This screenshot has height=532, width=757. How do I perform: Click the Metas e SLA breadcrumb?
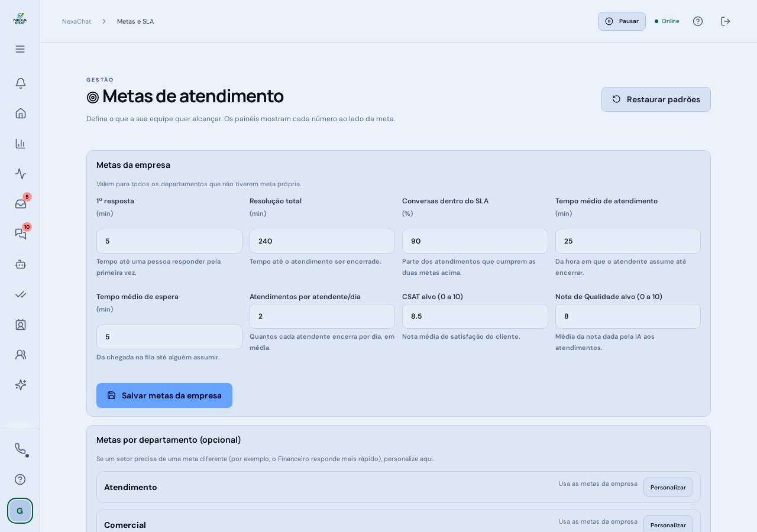click(x=135, y=21)
